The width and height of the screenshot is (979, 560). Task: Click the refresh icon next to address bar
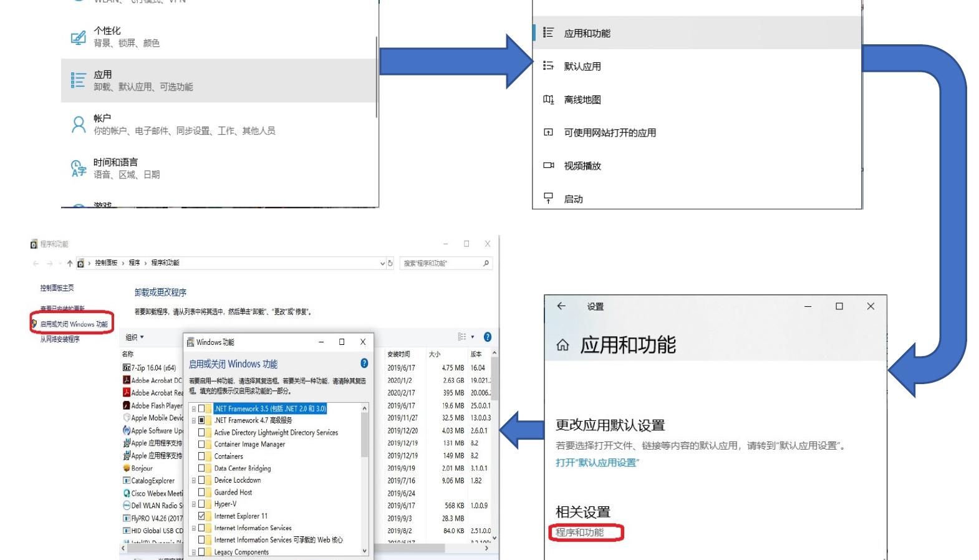(x=390, y=263)
